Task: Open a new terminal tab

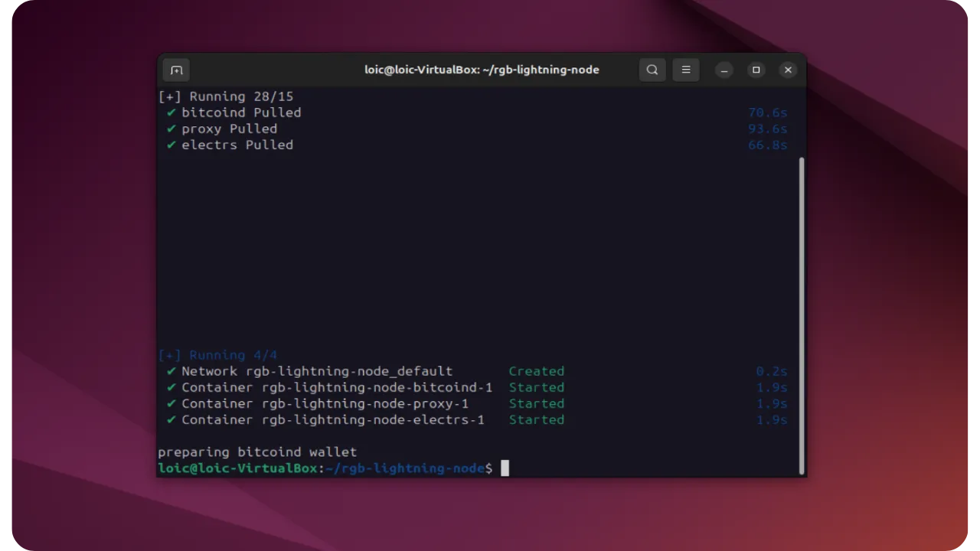Action: point(176,70)
